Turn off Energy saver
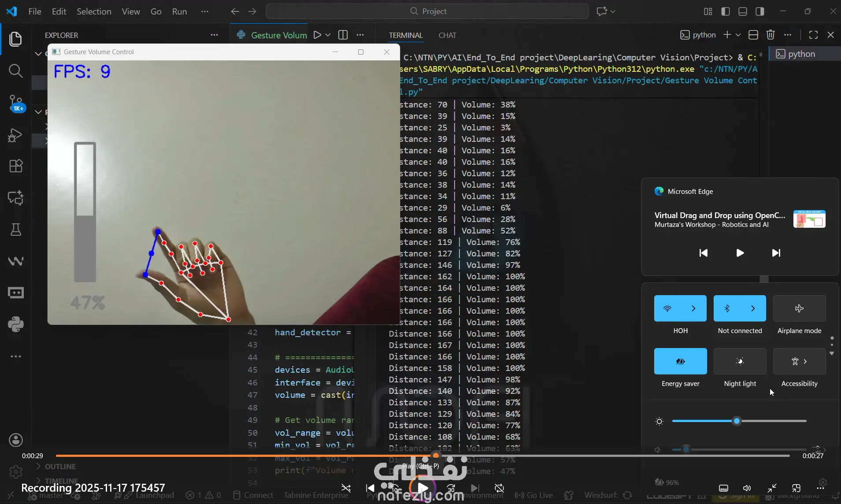 coord(681,361)
